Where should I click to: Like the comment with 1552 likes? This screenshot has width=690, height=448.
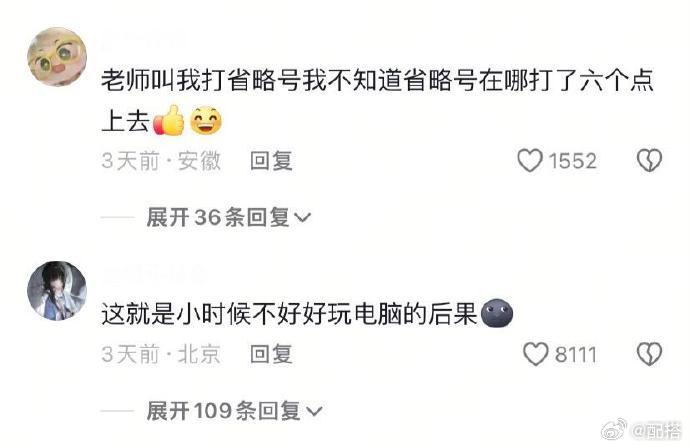[530, 161]
